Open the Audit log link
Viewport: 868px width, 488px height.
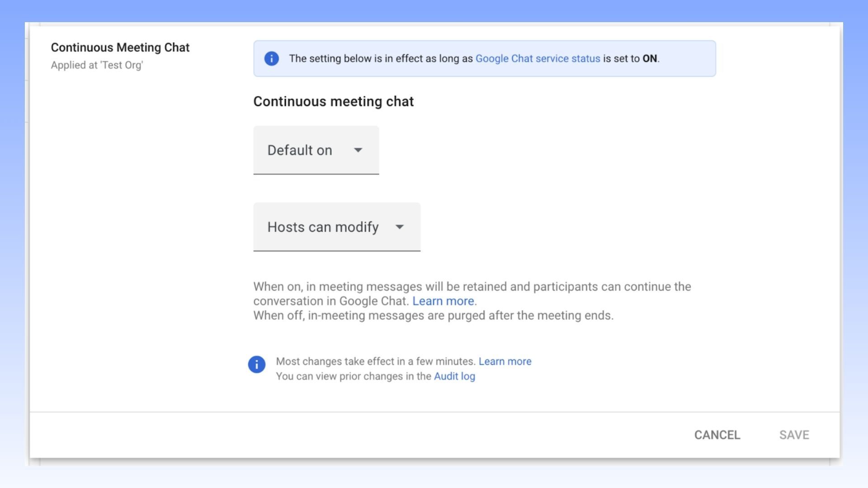coord(454,376)
